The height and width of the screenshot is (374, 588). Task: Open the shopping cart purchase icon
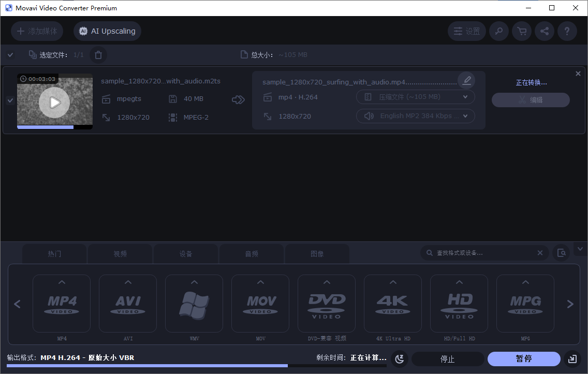point(522,31)
